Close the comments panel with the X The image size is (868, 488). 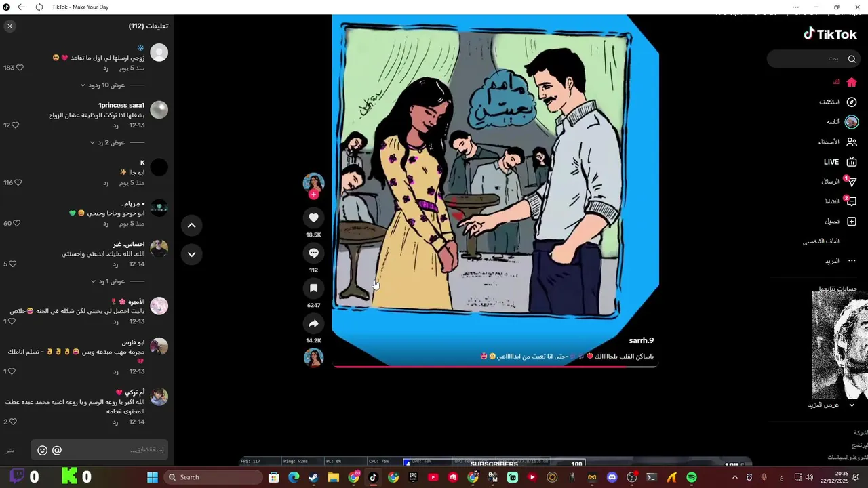(9, 26)
